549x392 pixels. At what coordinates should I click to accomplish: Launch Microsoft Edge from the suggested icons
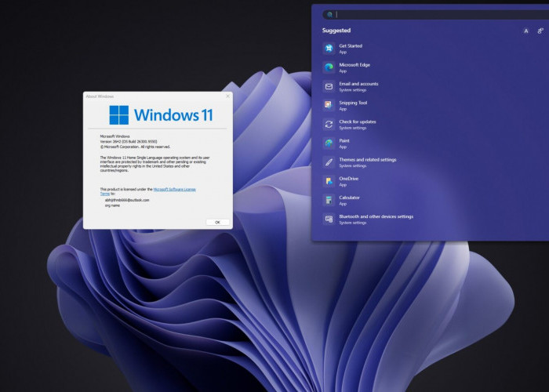(329, 67)
